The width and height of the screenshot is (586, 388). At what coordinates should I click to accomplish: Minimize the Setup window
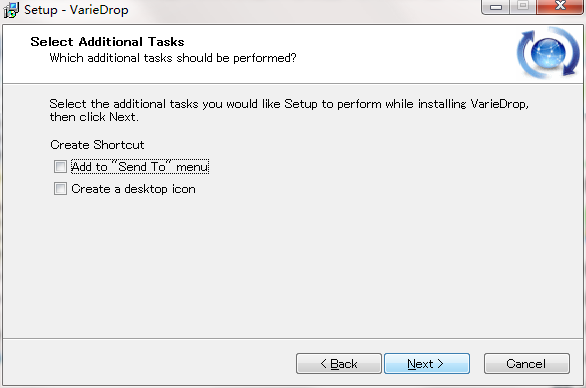496,7
